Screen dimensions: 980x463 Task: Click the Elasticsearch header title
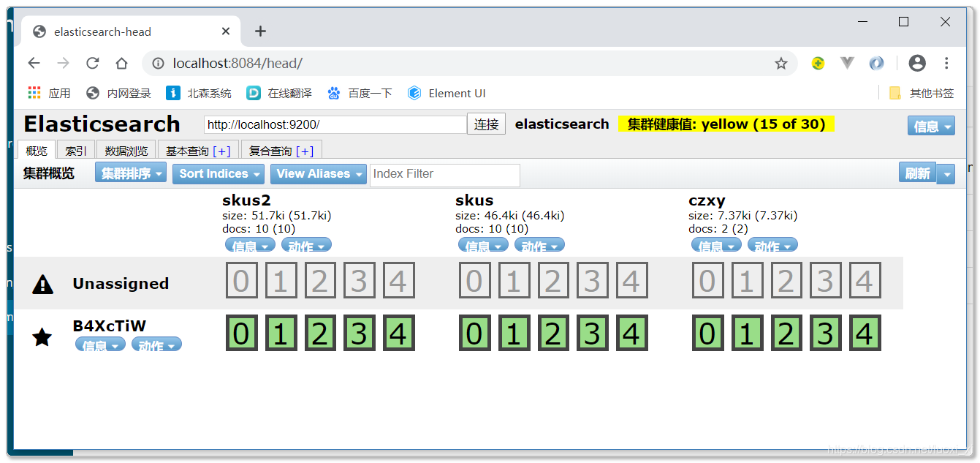pos(102,124)
